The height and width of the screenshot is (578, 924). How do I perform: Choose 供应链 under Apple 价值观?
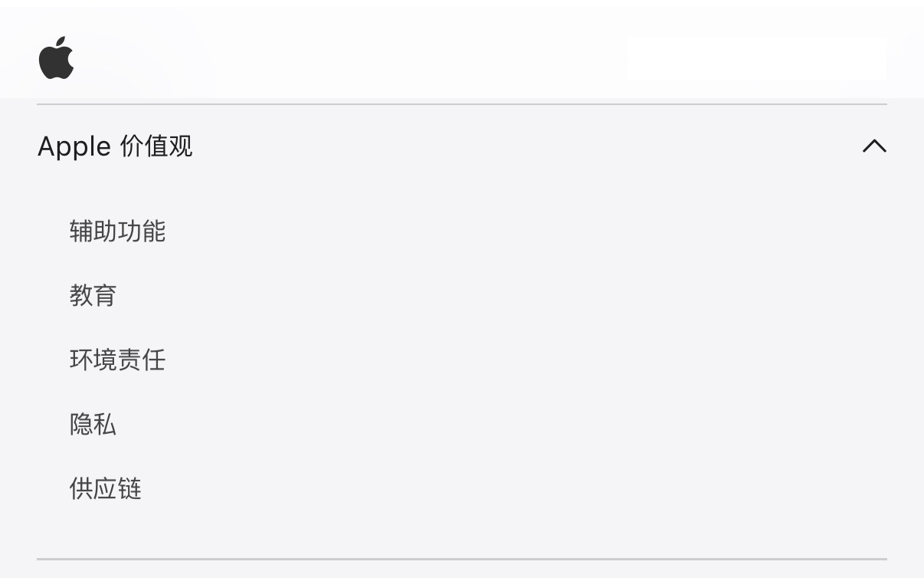(x=106, y=488)
